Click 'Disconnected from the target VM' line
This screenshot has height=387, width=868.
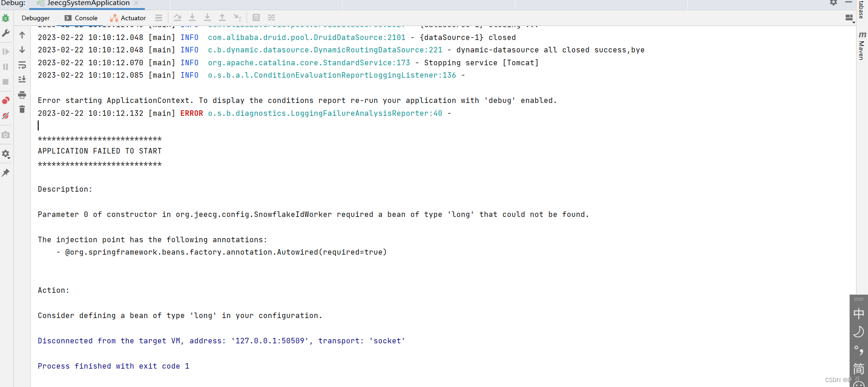pos(221,341)
